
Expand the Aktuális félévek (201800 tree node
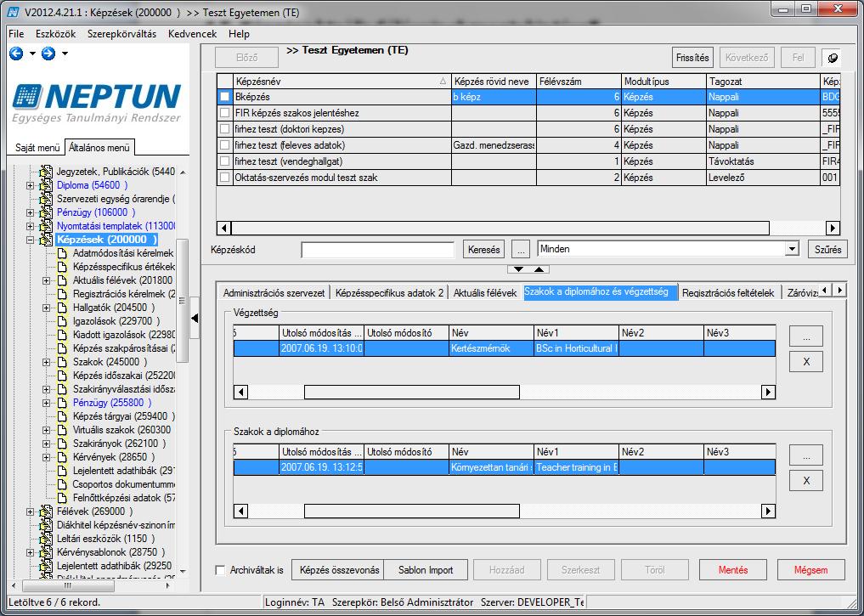point(47,281)
